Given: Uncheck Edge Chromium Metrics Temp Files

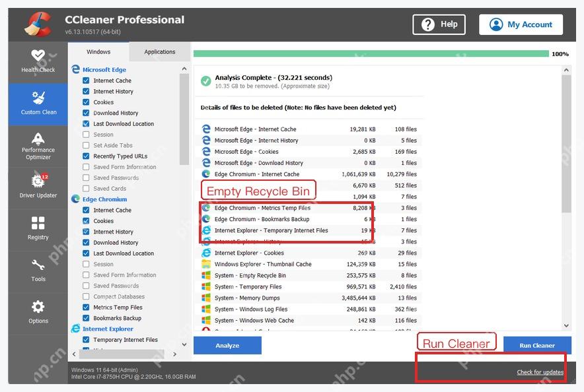Looking at the screenshot, I should coord(86,308).
